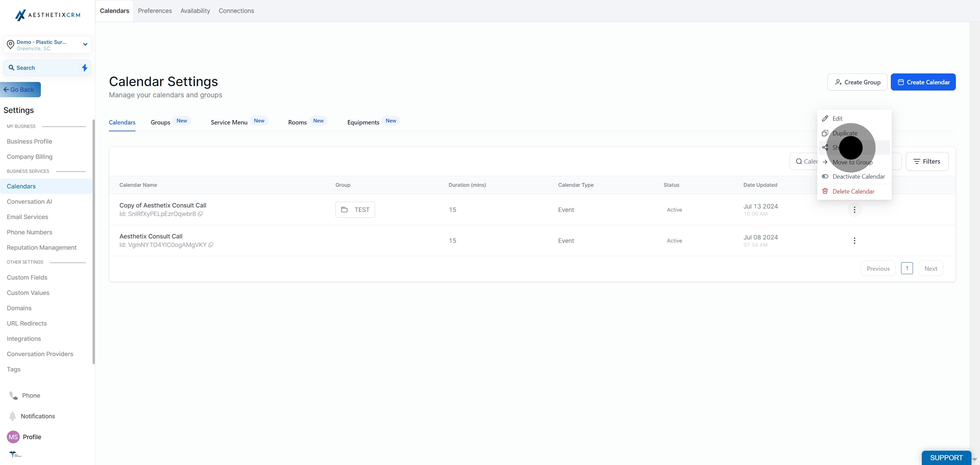Open three-dot menu for Aesthetix Consult Call row

854,241
